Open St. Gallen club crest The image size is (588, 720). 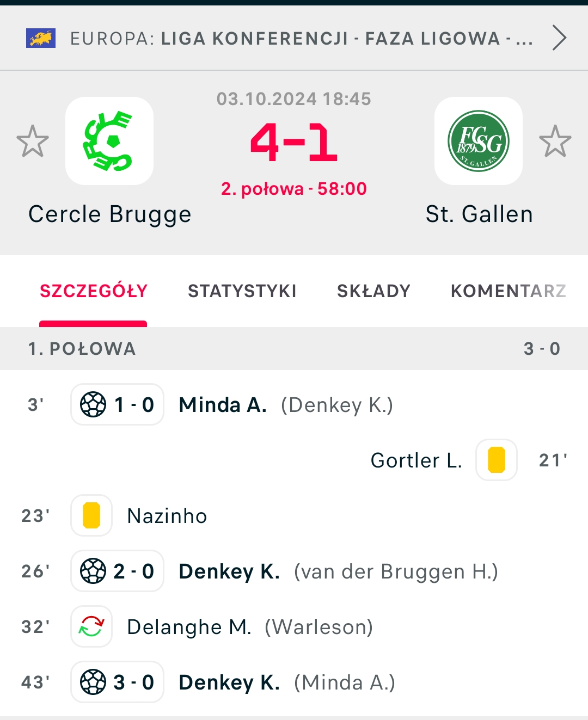(x=478, y=141)
